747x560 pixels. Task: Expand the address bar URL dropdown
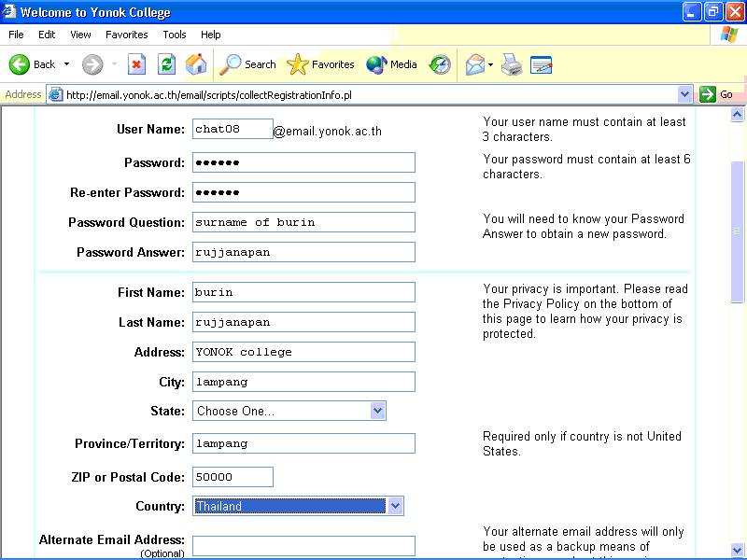pyautogui.click(x=684, y=94)
